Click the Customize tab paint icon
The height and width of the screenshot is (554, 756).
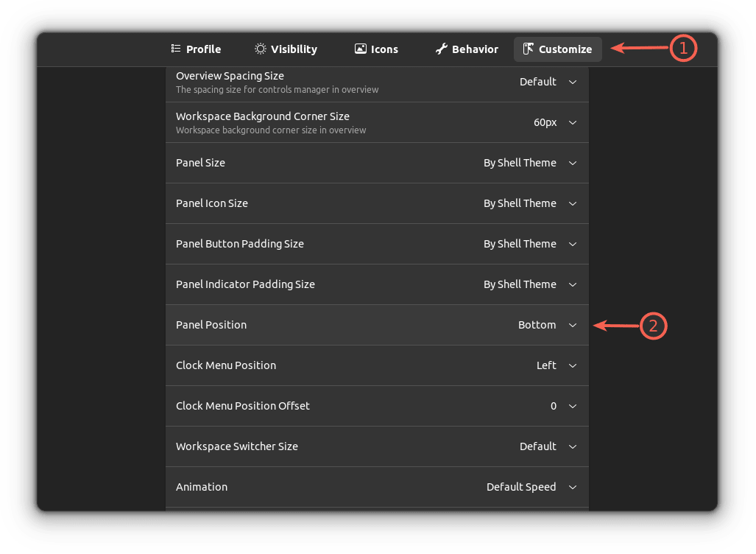528,49
